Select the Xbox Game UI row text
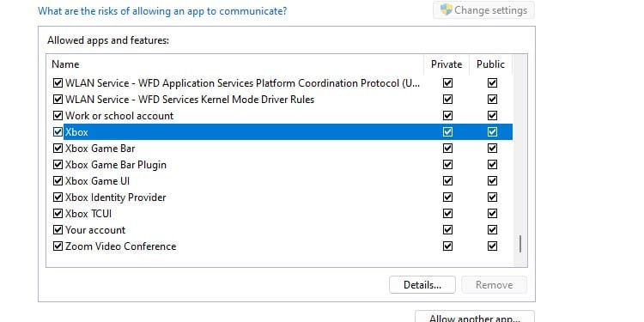 coord(97,180)
